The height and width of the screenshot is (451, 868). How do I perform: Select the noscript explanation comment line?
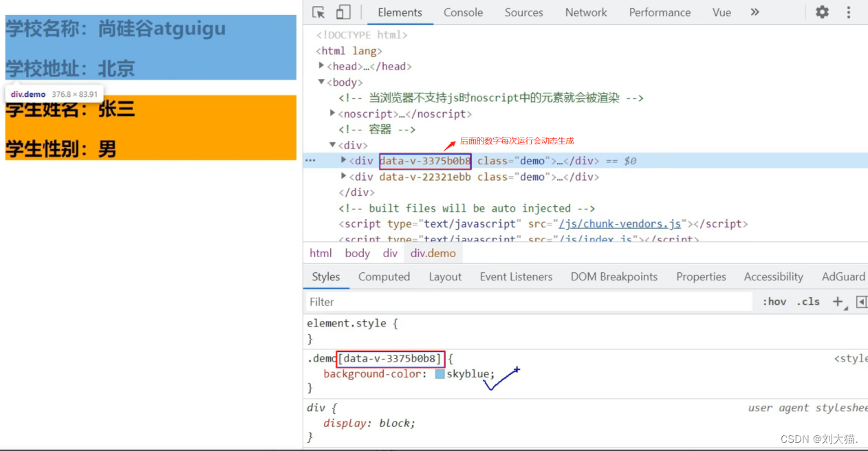pyautogui.click(x=491, y=98)
